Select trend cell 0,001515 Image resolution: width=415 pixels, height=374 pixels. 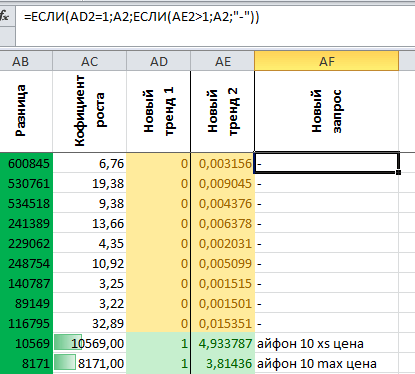coord(222,283)
